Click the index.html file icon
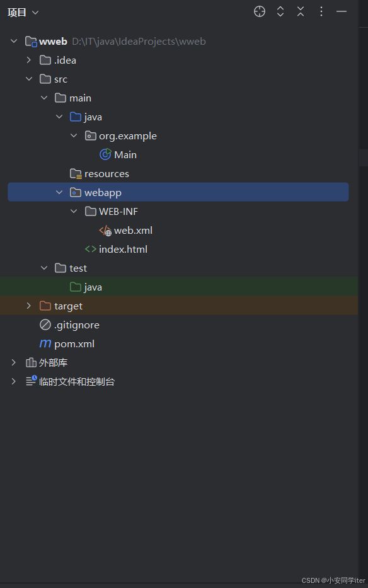This screenshot has width=368, height=588. (x=90, y=249)
